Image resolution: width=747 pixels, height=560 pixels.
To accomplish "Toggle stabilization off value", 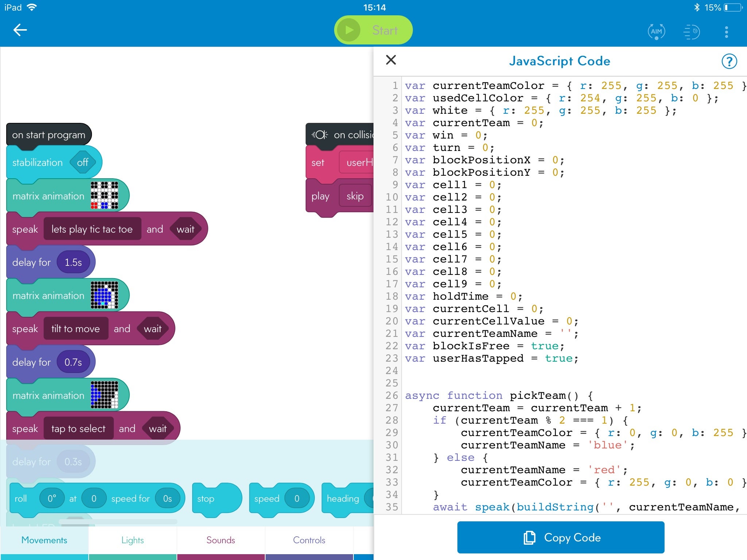I will [82, 162].
